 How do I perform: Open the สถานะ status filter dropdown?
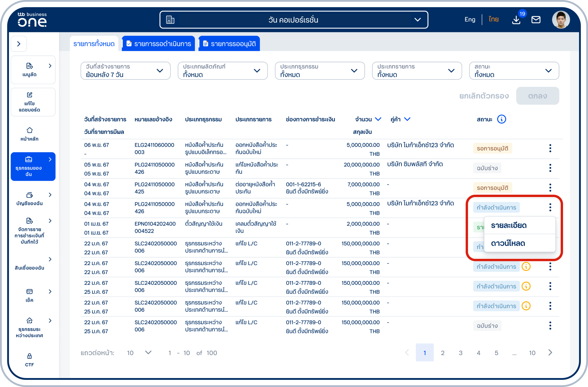click(x=514, y=71)
